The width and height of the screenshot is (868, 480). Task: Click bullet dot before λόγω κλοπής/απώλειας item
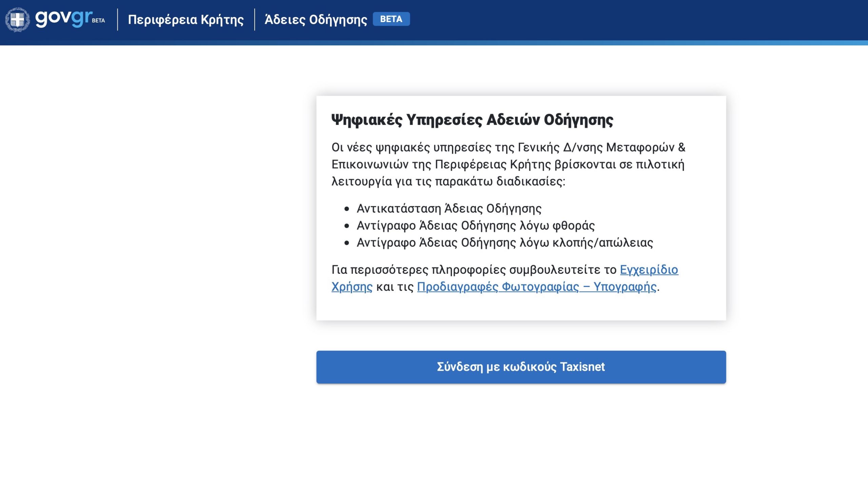pos(347,243)
